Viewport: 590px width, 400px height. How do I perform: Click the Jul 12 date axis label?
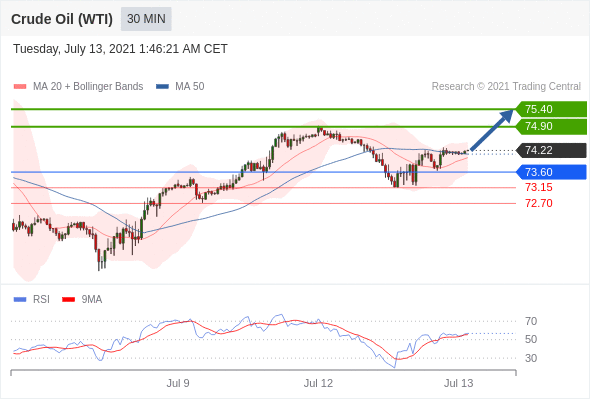(x=318, y=383)
